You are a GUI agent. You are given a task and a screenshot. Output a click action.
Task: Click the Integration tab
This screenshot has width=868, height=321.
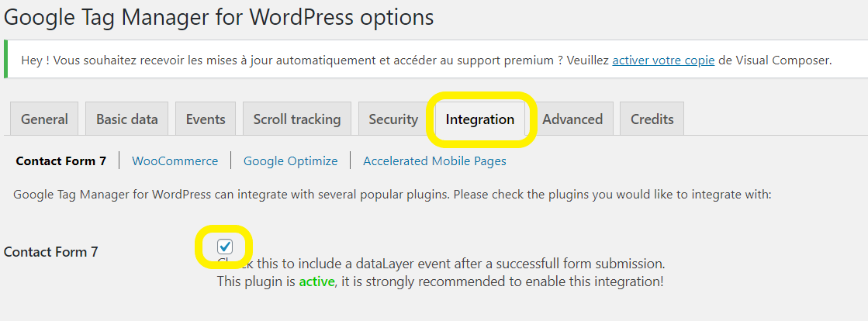pyautogui.click(x=480, y=119)
